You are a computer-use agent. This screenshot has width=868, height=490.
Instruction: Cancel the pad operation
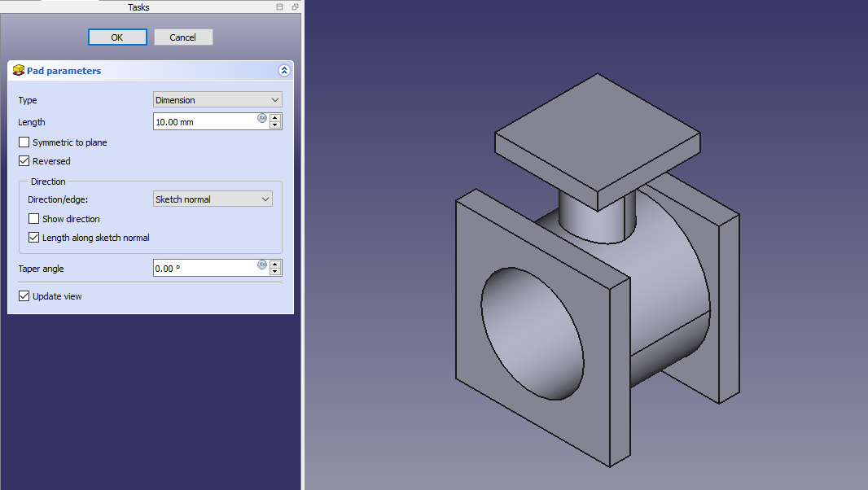click(183, 37)
